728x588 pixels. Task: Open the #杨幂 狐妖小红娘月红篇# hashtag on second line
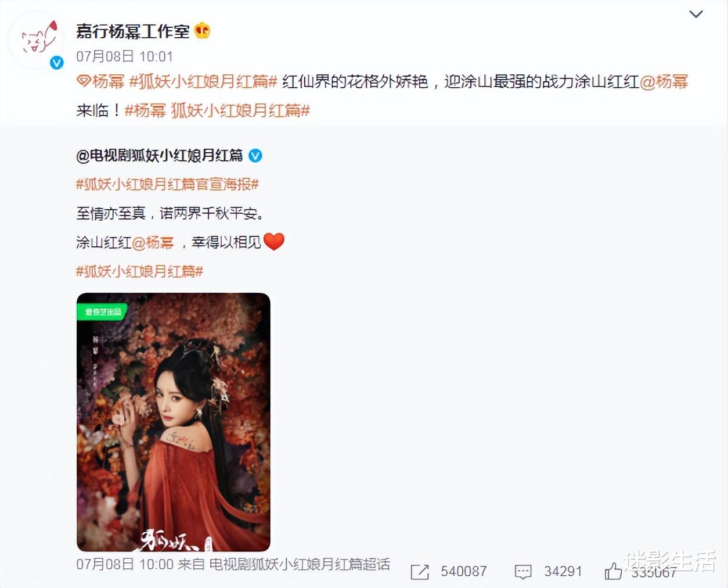pos(217,110)
